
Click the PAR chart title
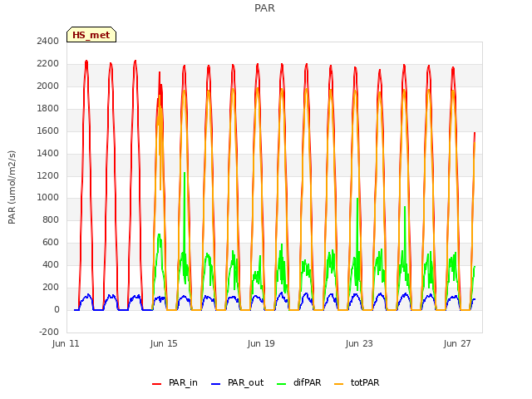coord(264,8)
